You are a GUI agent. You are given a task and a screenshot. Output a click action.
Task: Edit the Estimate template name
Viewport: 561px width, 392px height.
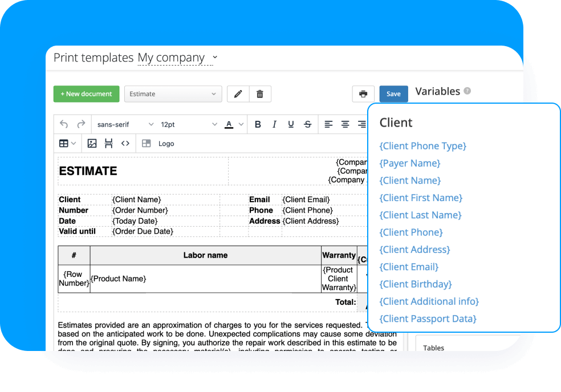pyautogui.click(x=238, y=93)
